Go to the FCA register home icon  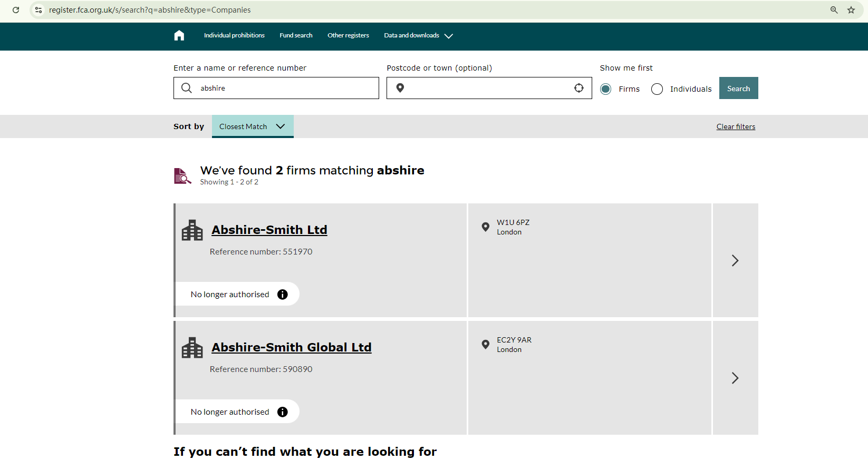tap(179, 35)
